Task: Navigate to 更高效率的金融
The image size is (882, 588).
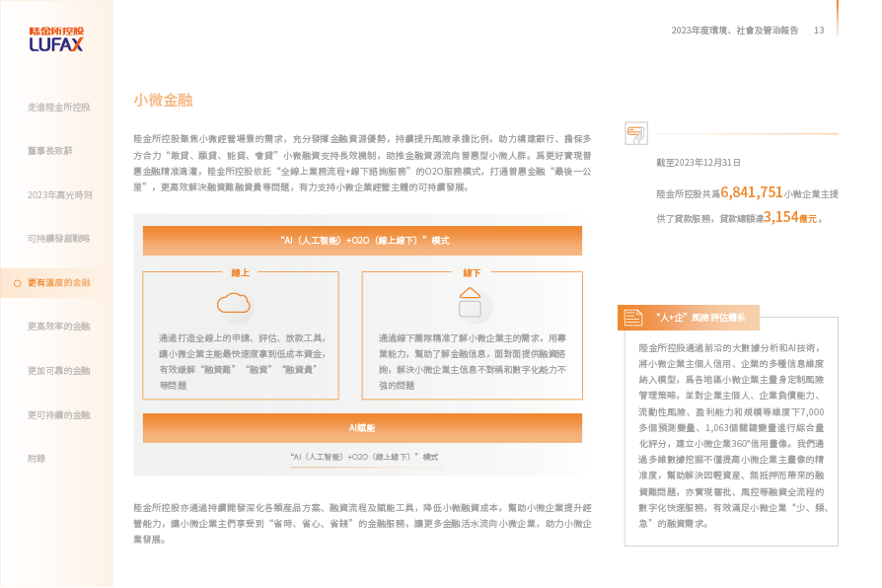Action: coord(58,327)
